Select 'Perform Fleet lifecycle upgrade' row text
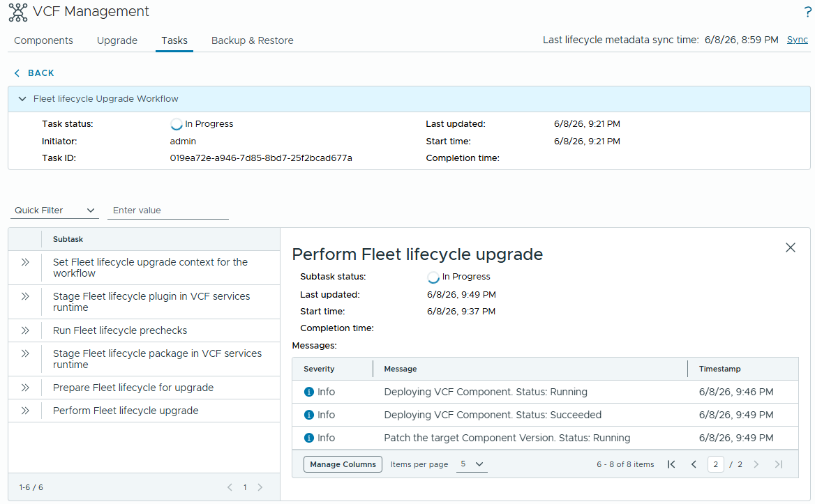 [x=126, y=411]
